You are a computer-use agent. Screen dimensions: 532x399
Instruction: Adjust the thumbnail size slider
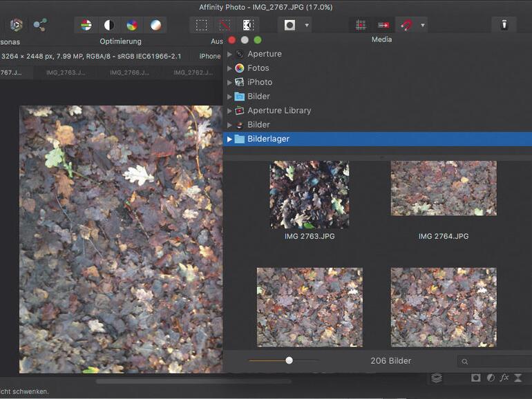(289, 360)
